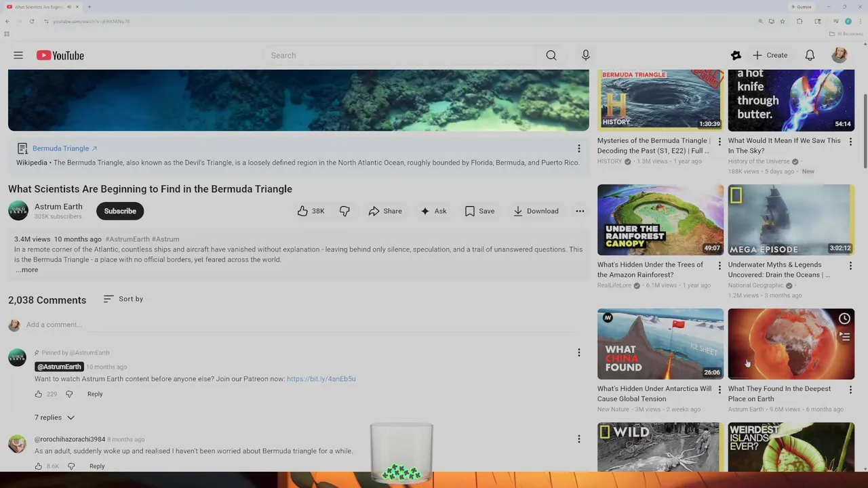Screen dimensions: 868x488
Task: Click the video player area
Action: tap(298, 100)
